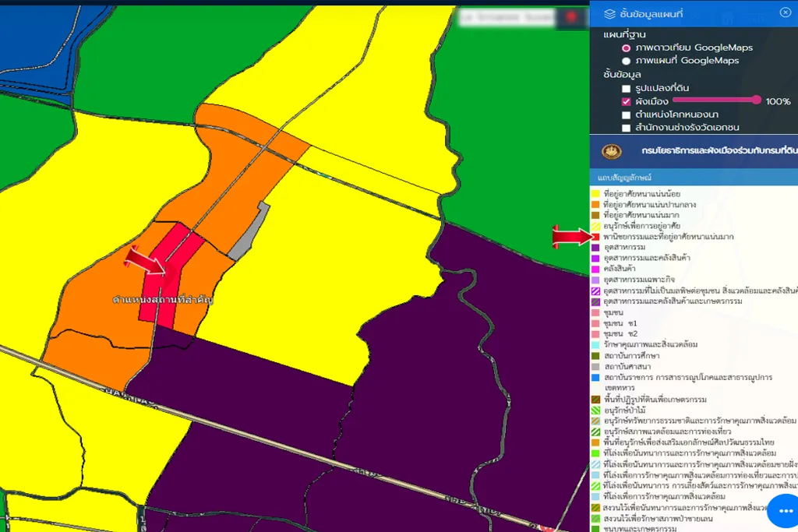This screenshot has width=798, height=532.
Task: Click the gray สถาบันศาสนา swatch
Action: (x=595, y=366)
